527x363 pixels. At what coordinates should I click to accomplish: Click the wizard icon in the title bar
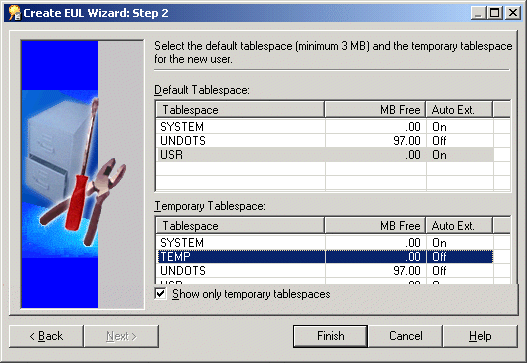click(x=14, y=13)
